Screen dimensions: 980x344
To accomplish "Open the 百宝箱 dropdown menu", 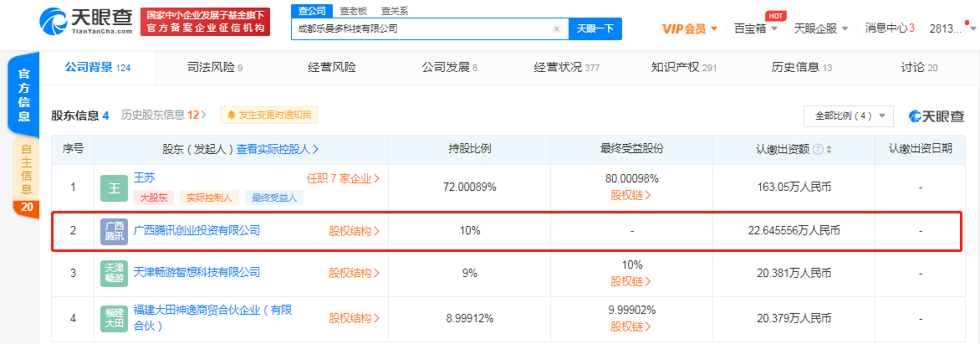I will pos(756,28).
